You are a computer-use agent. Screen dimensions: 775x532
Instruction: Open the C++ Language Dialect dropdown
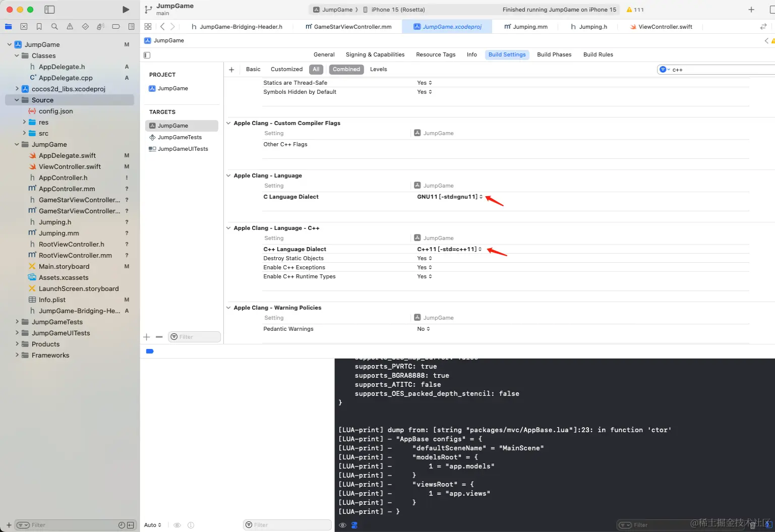click(x=449, y=249)
